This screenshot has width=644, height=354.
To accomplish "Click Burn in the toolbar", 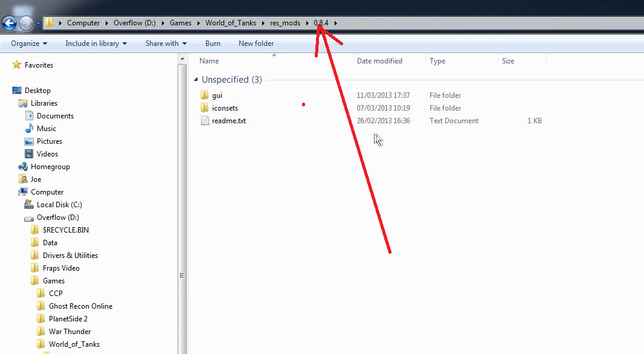I will (x=213, y=43).
